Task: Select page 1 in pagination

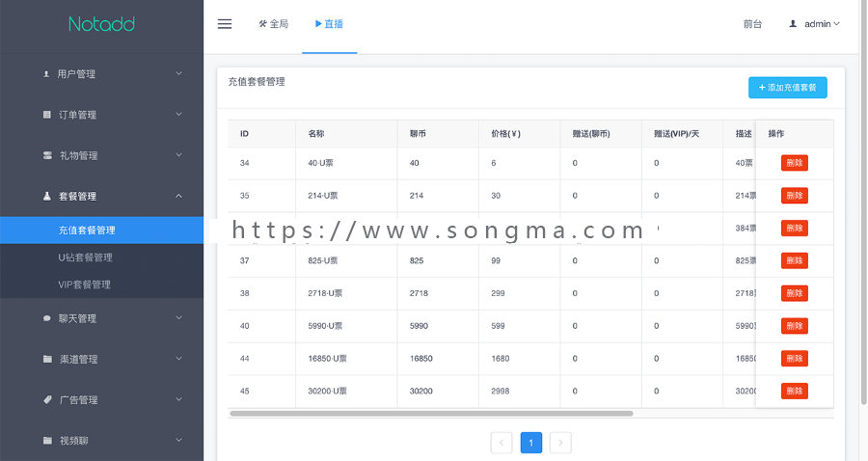Action: 530,442
